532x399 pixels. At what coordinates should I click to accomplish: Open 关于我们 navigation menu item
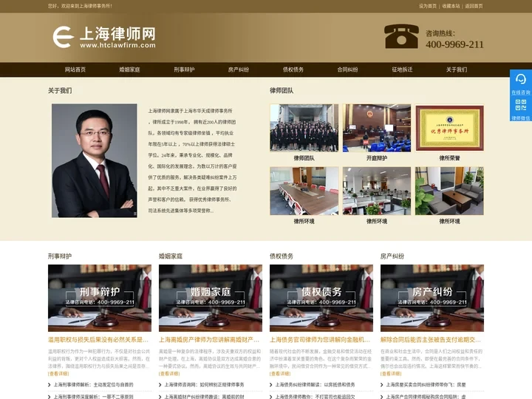[x=457, y=69]
